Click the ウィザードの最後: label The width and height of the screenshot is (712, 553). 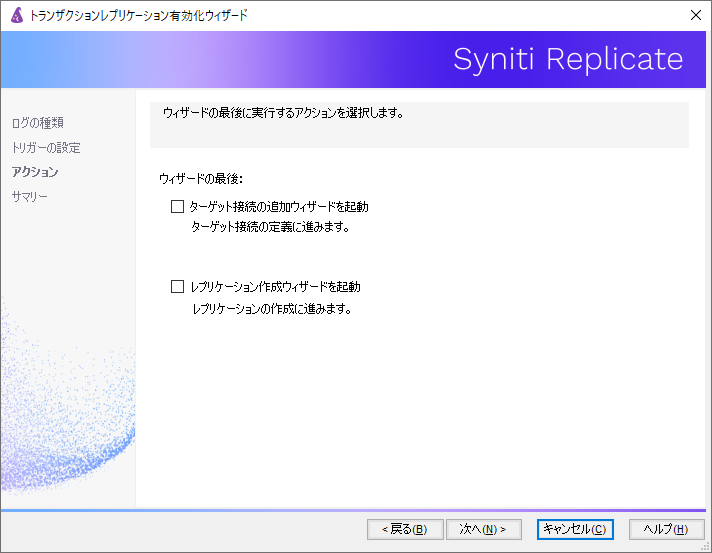click(x=201, y=179)
